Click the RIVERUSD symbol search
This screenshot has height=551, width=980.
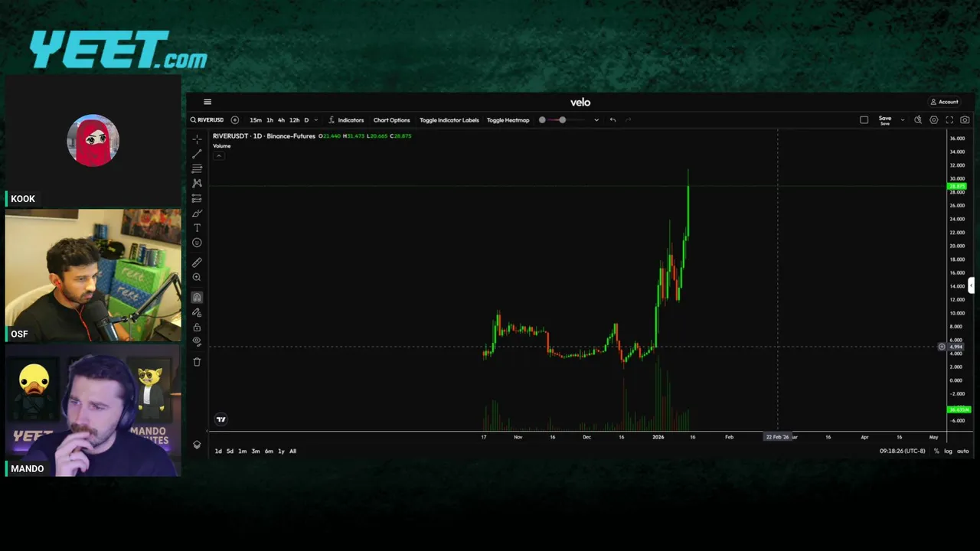(x=207, y=120)
